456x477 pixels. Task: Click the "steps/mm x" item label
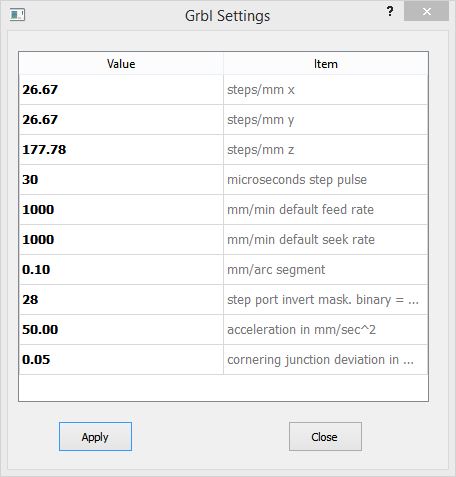click(261, 90)
